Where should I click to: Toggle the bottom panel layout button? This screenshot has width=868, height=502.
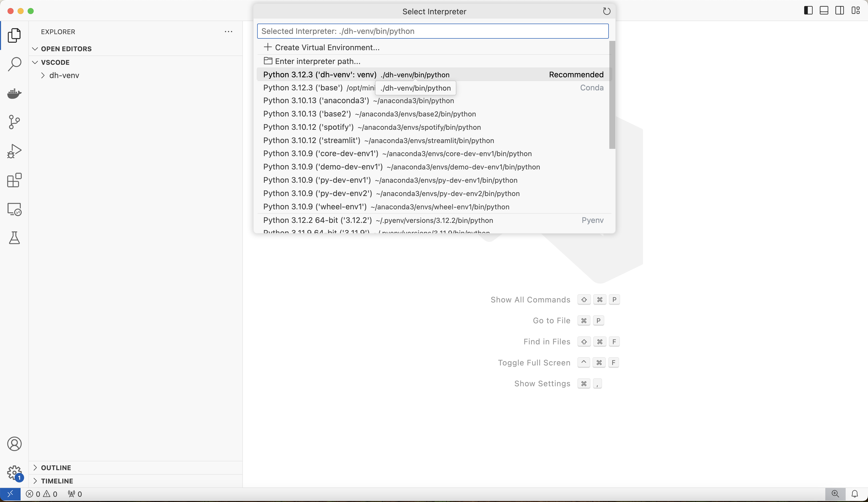(824, 11)
